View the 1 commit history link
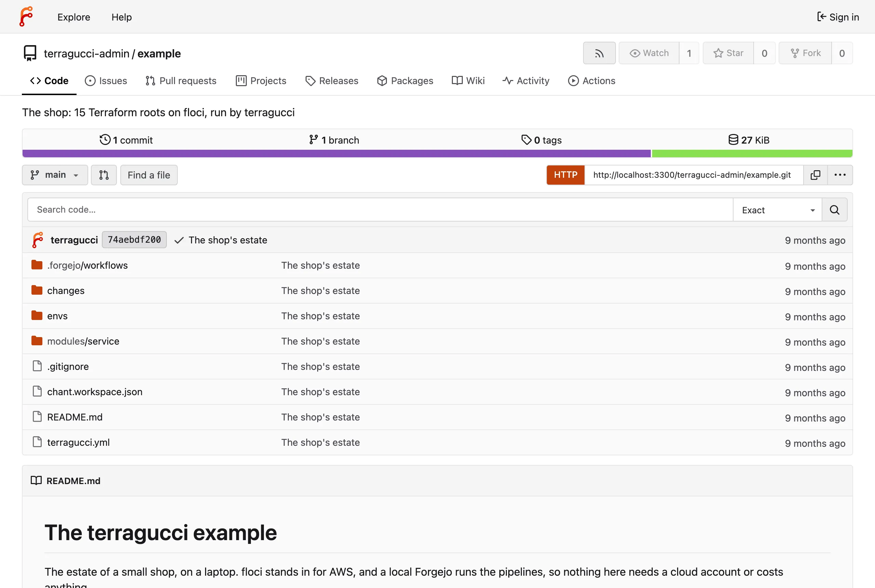 (x=126, y=140)
